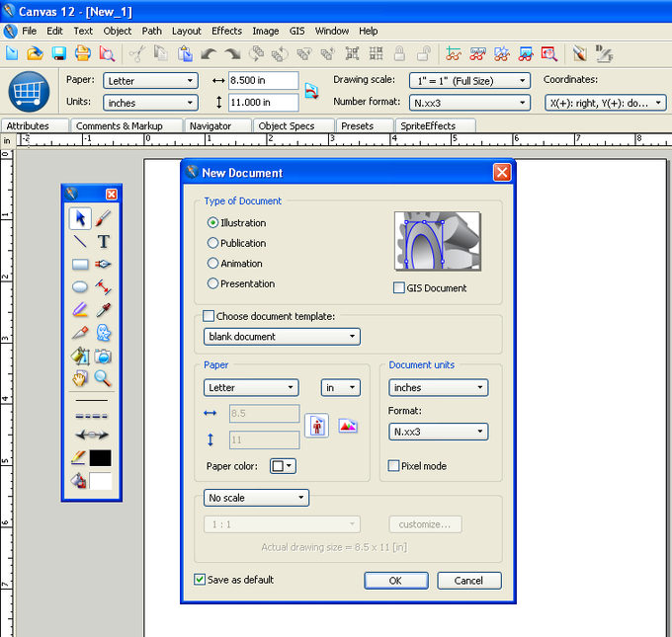Click the Cancel button

click(469, 581)
